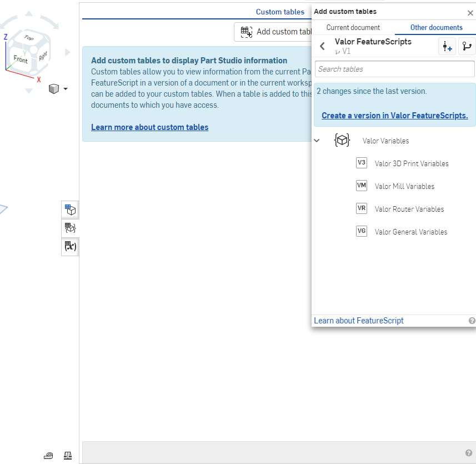Click the V1 version label
This screenshot has width=476, height=464.
coord(346,51)
